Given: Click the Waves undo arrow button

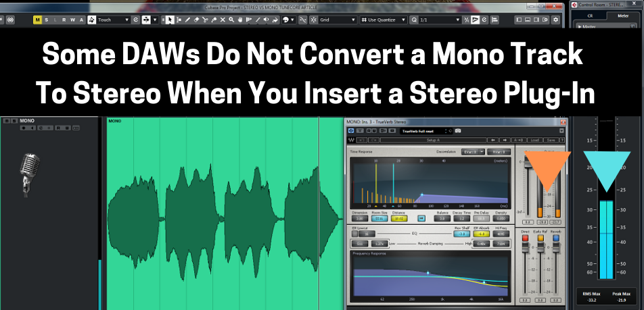Looking at the screenshot, I should click(362, 140).
